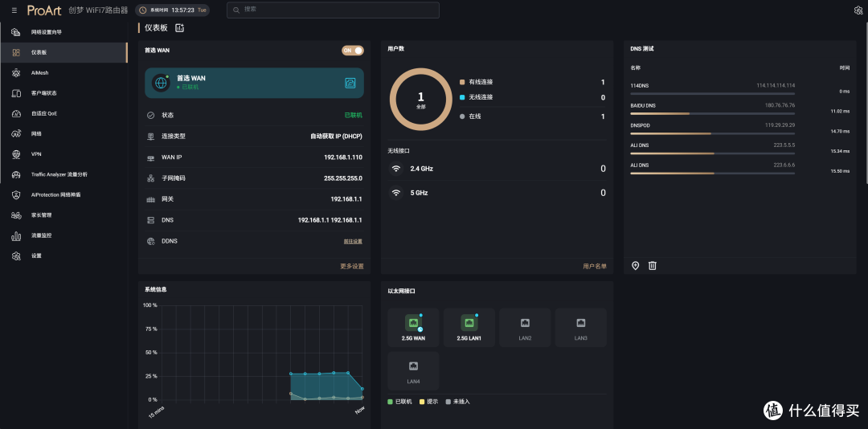868x429 pixels.
Task: Click the 连接类型 row label
Action: pos(174,137)
